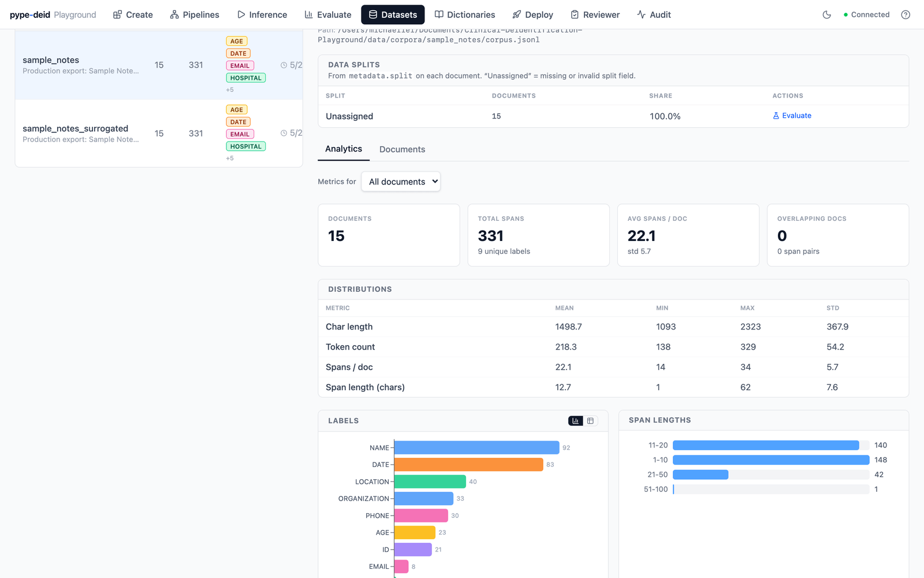
Task: Switch Labels panel to bar chart view
Action: click(x=576, y=421)
